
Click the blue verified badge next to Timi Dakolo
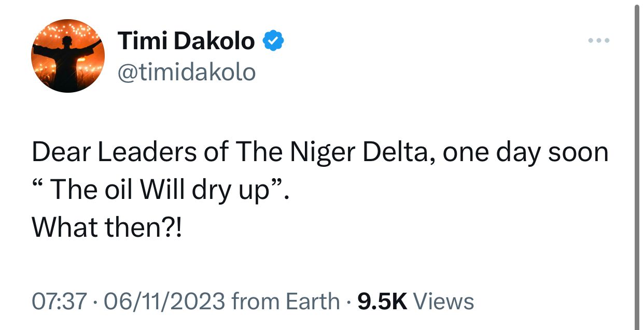(275, 40)
